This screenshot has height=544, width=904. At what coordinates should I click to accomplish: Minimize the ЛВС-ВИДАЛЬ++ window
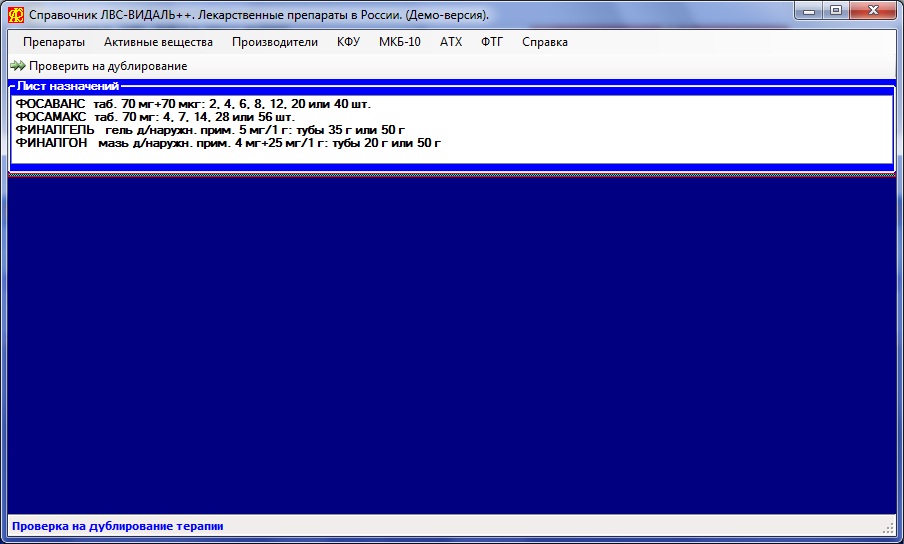(x=809, y=11)
